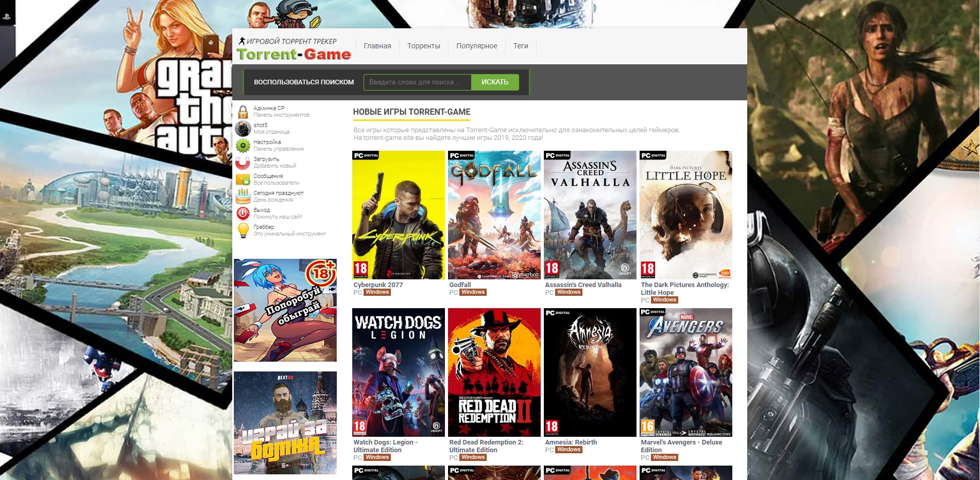This screenshot has width=980, height=480.
Task: Click Watch Dogs: Legion Ultimate Edition title
Action: [x=385, y=446]
